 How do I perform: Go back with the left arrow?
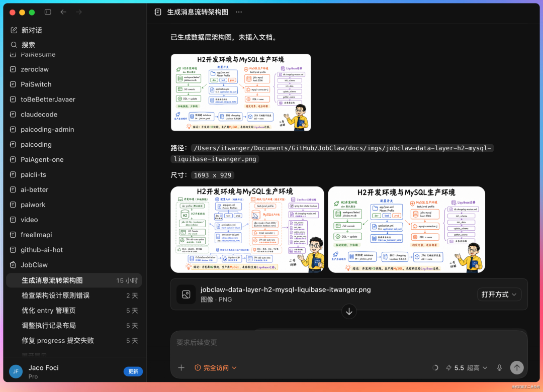[63, 12]
